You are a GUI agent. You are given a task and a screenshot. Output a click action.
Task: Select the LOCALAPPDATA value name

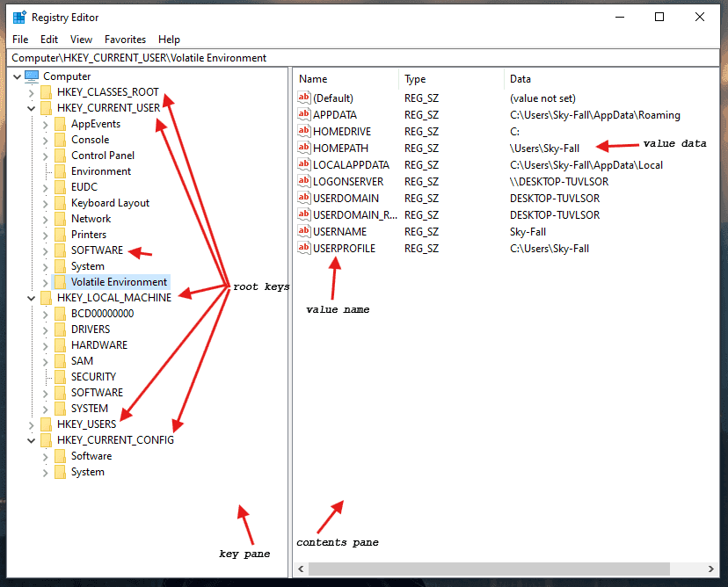351,164
